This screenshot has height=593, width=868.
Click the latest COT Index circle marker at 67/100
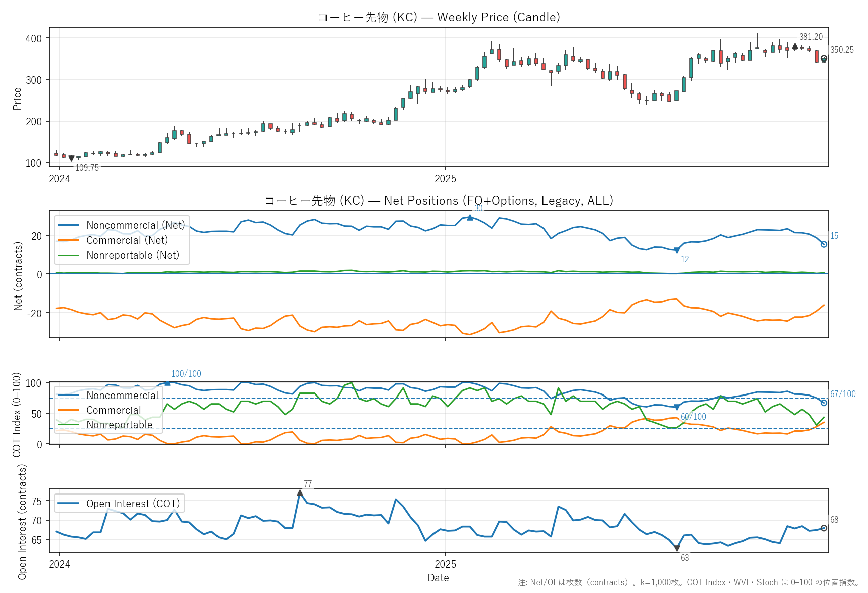824,403
